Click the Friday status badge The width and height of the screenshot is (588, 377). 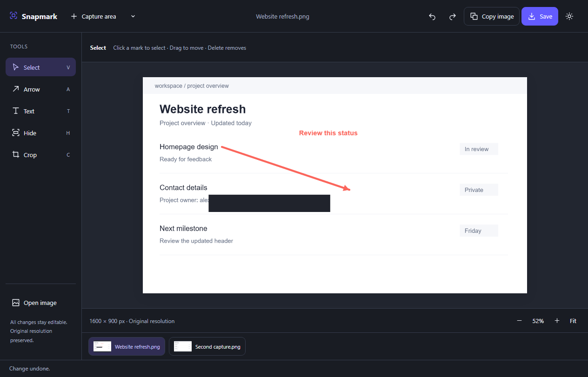click(479, 231)
